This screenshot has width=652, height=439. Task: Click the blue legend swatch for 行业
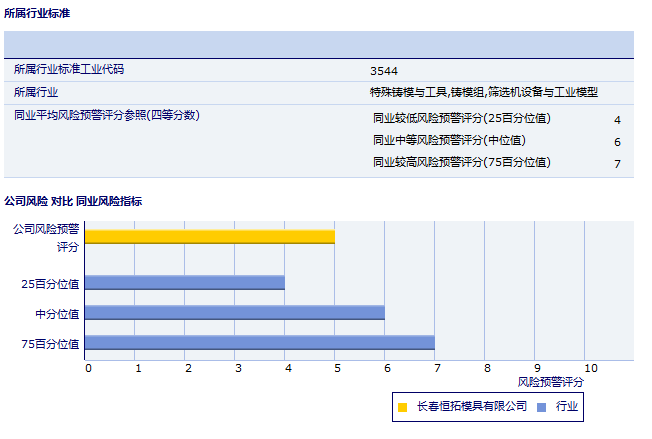(x=541, y=407)
